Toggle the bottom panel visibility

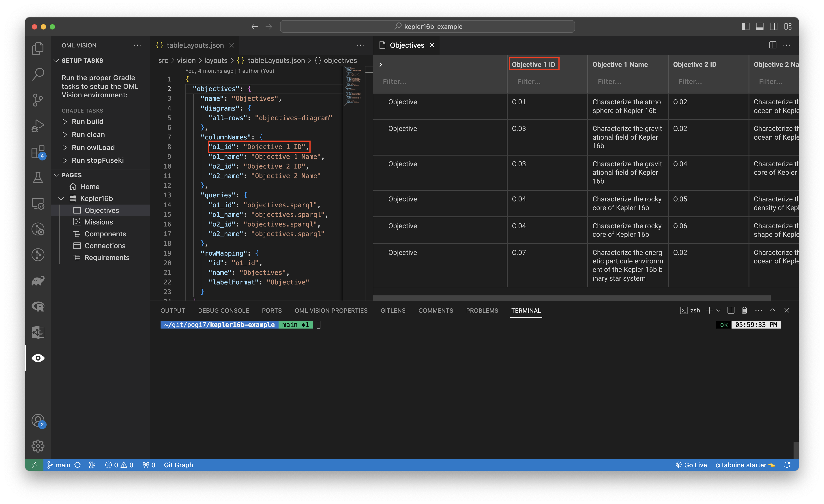(x=760, y=26)
